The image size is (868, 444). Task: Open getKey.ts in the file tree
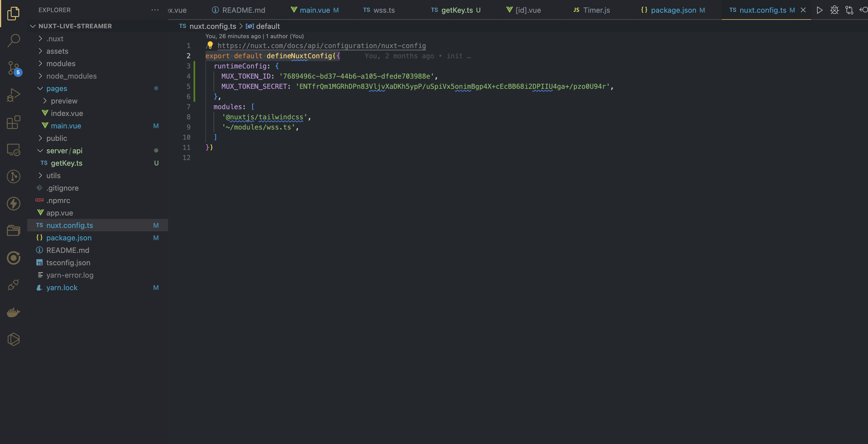point(97,163)
